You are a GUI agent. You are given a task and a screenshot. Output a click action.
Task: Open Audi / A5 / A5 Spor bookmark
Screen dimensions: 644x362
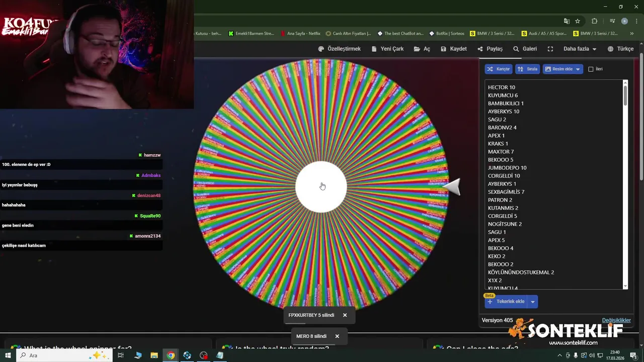click(x=544, y=34)
